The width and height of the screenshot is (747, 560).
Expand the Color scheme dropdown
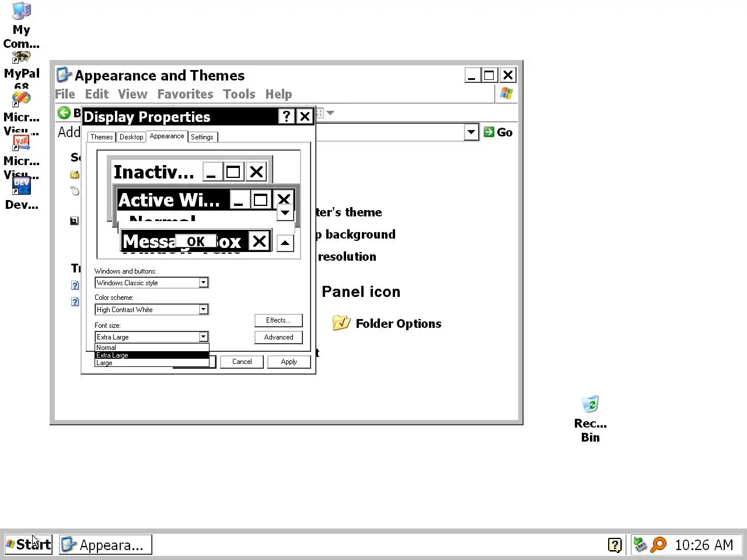[x=203, y=310]
